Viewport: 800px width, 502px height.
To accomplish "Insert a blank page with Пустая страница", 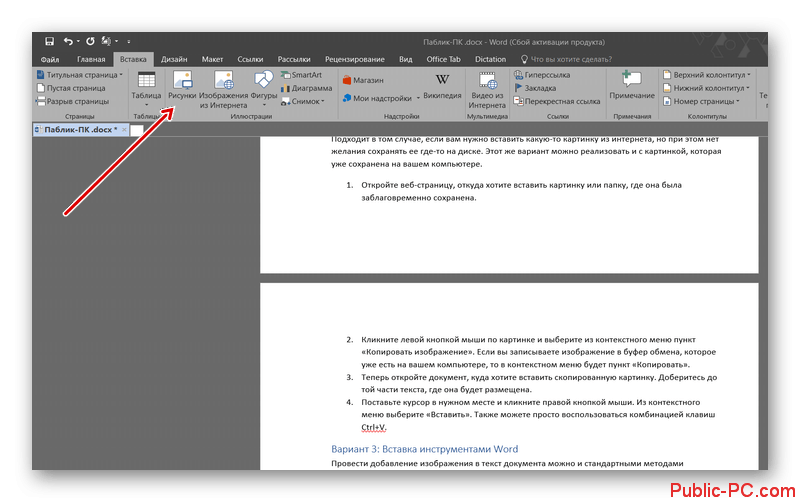I will pyautogui.click(x=71, y=88).
